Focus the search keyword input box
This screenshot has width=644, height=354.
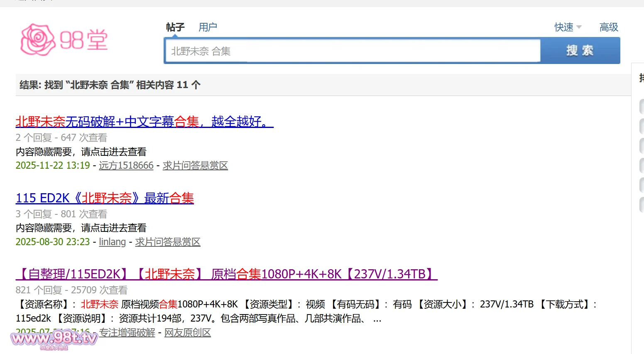[352, 51]
